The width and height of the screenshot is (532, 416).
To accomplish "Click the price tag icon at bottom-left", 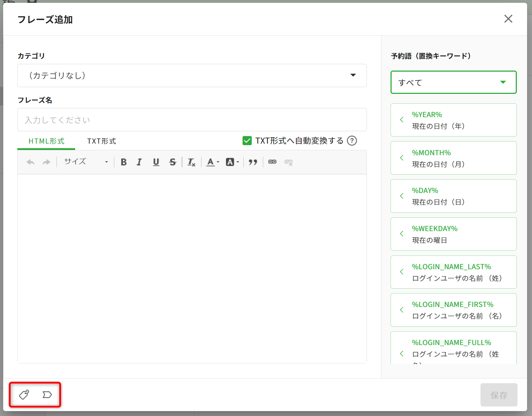I will click(x=24, y=394).
